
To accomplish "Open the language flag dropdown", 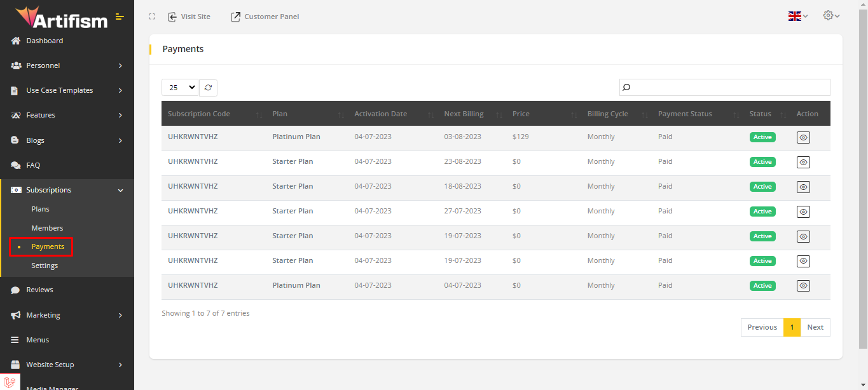I will coord(797,16).
